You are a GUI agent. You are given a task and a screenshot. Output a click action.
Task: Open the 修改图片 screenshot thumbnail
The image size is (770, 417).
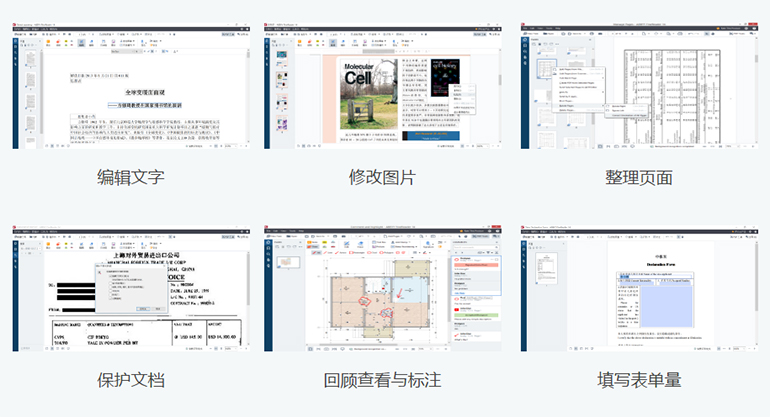383,85
